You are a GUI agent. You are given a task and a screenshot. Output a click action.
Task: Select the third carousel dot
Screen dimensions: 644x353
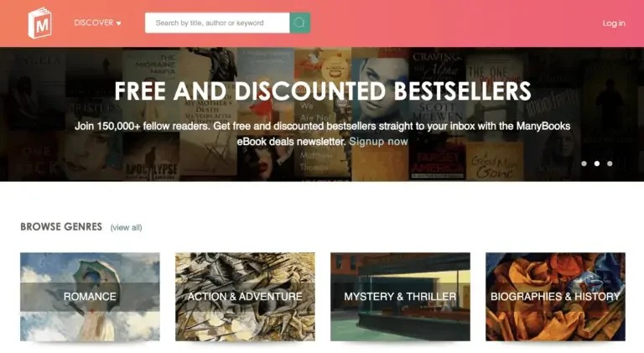pyautogui.click(x=610, y=164)
